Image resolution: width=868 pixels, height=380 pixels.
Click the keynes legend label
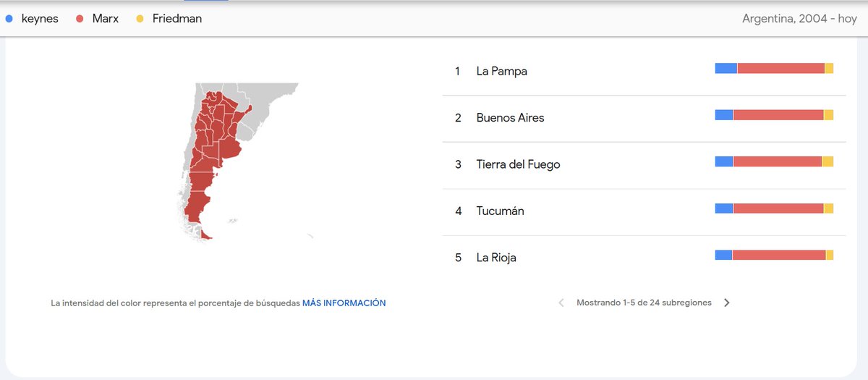coord(40,19)
